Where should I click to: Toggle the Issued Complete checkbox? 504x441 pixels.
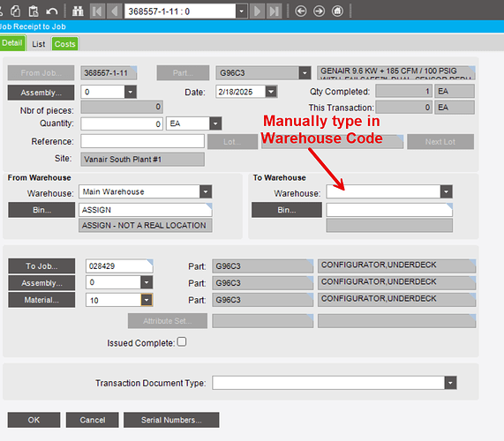pyautogui.click(x=182, y=341)
